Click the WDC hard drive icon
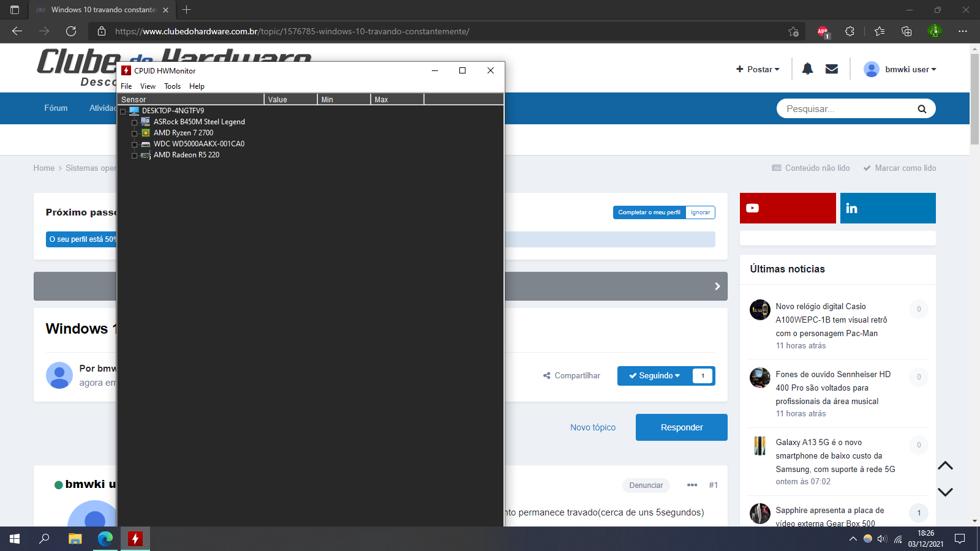Screen dimensions: 980x551 tap(146, 144)
